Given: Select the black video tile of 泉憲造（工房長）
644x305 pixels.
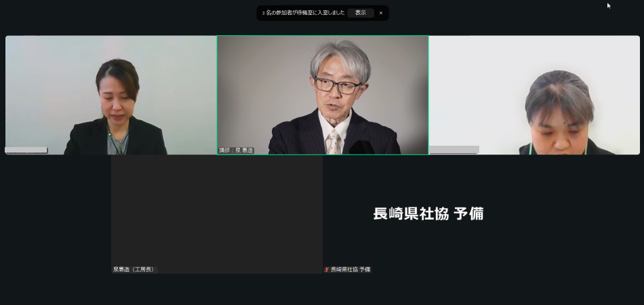Looking at the screenshot, I should click(216, 213).
